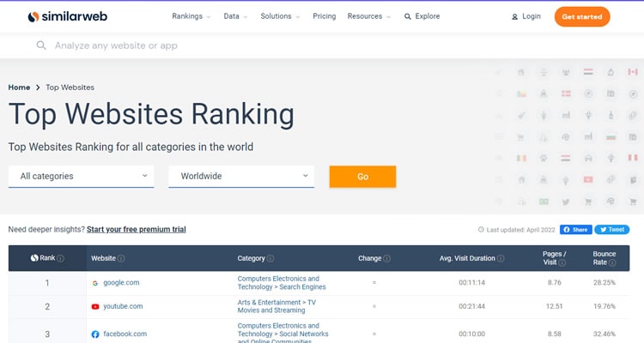Click the google.com favicon
644x343 pixels.
tap(94, 283)
